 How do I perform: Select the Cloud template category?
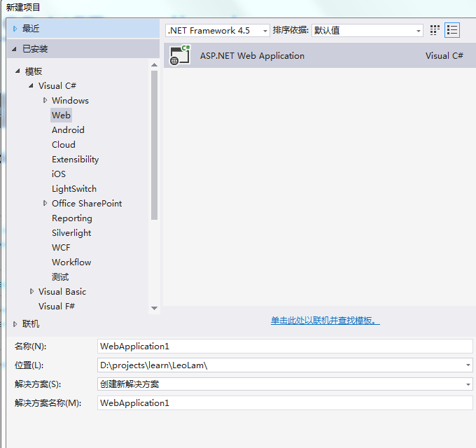[x=64, y=144]
